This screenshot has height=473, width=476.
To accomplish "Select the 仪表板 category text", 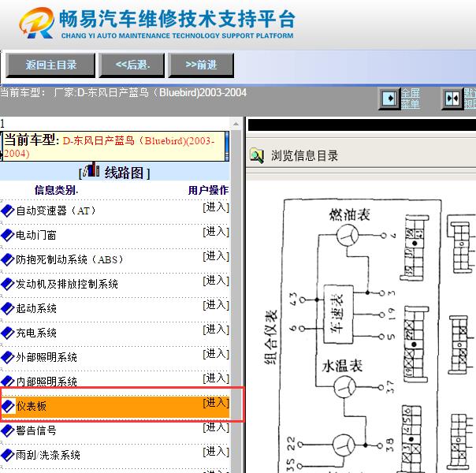I will (x=31, y=406).
